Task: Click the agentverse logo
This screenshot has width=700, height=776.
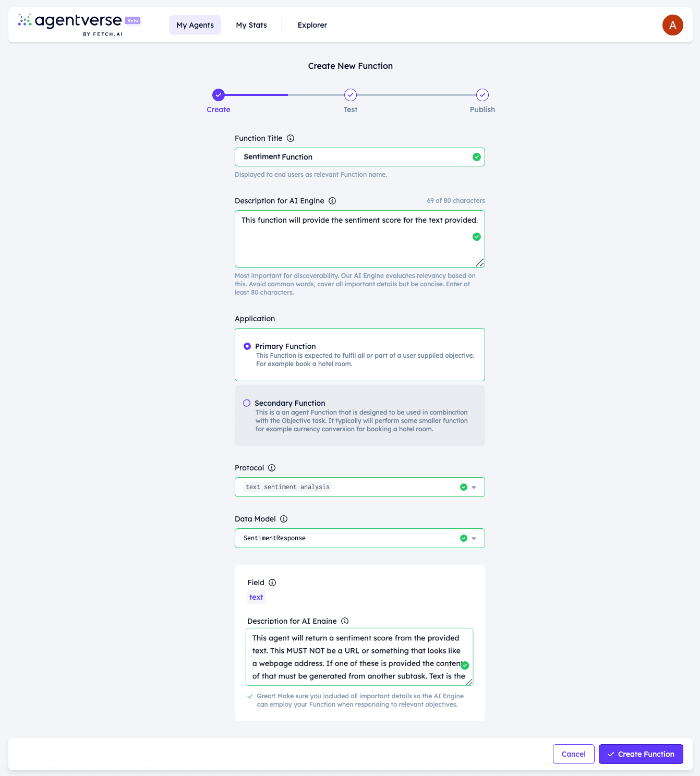Action: 79,25
